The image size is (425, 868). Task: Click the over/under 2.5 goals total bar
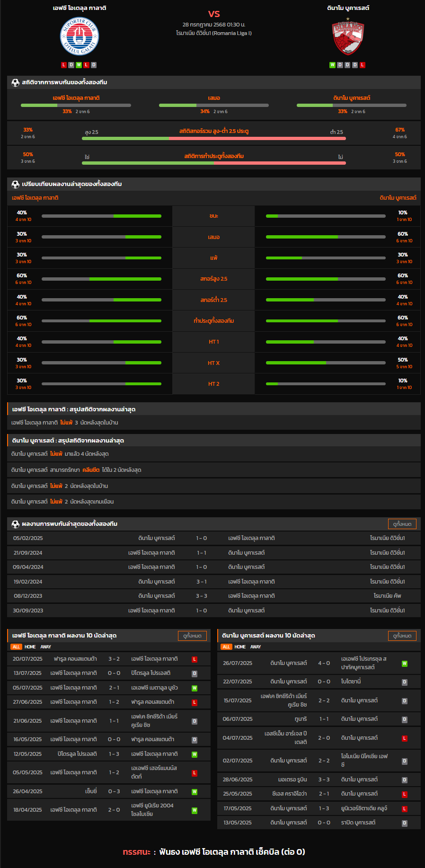(214, 138)
